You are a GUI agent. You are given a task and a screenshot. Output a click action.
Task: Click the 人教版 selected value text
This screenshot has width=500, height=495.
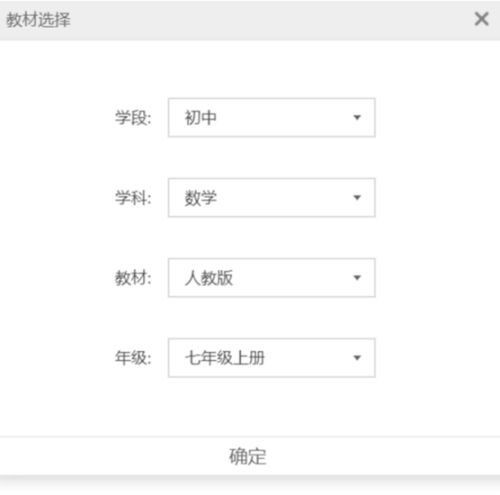(209, 278)
